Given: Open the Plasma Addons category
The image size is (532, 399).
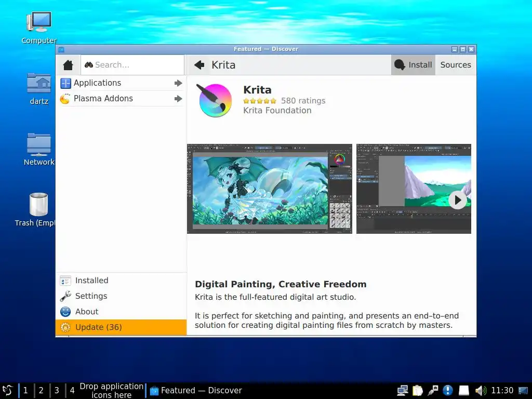Looking at the screenshot, I should [x=121, y=98].
